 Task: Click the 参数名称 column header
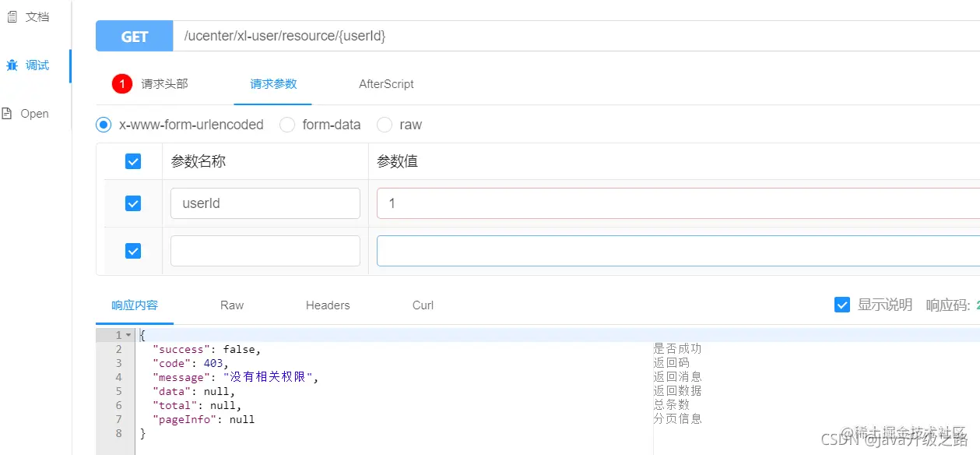click(x=198, y=161)
